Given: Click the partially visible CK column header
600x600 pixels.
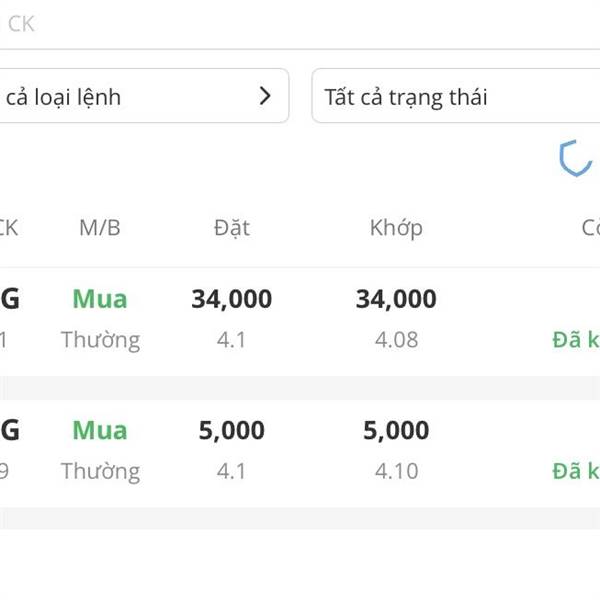Looking at the screenshot, I should click(9, 228).
